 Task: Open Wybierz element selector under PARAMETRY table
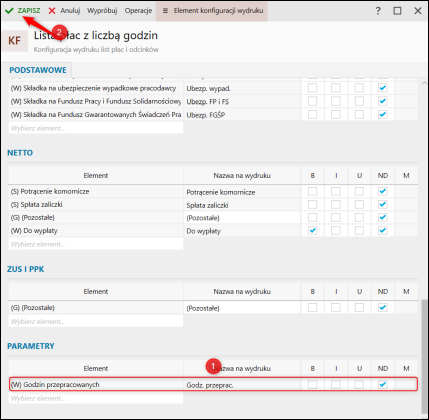(x=96, y=398)
